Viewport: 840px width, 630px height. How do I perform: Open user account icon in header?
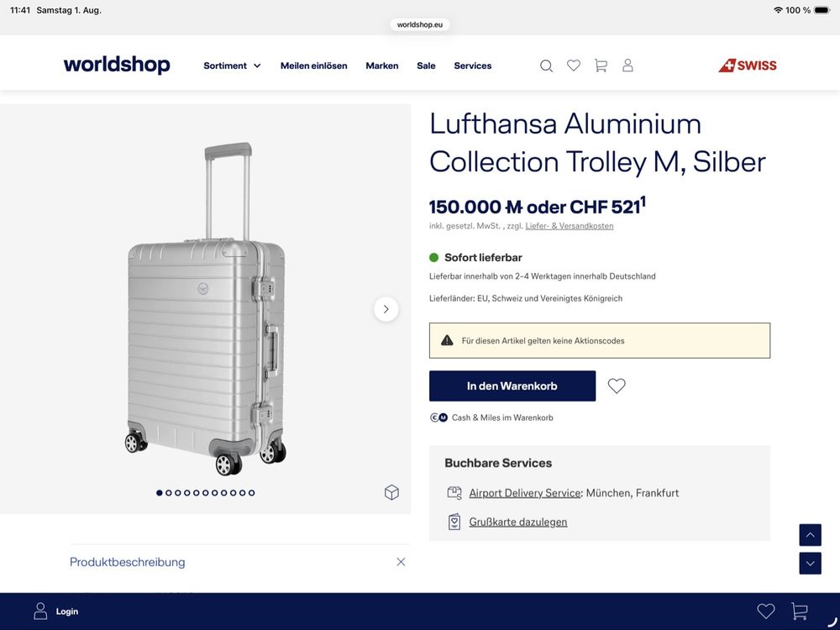[x=627, y=66]
